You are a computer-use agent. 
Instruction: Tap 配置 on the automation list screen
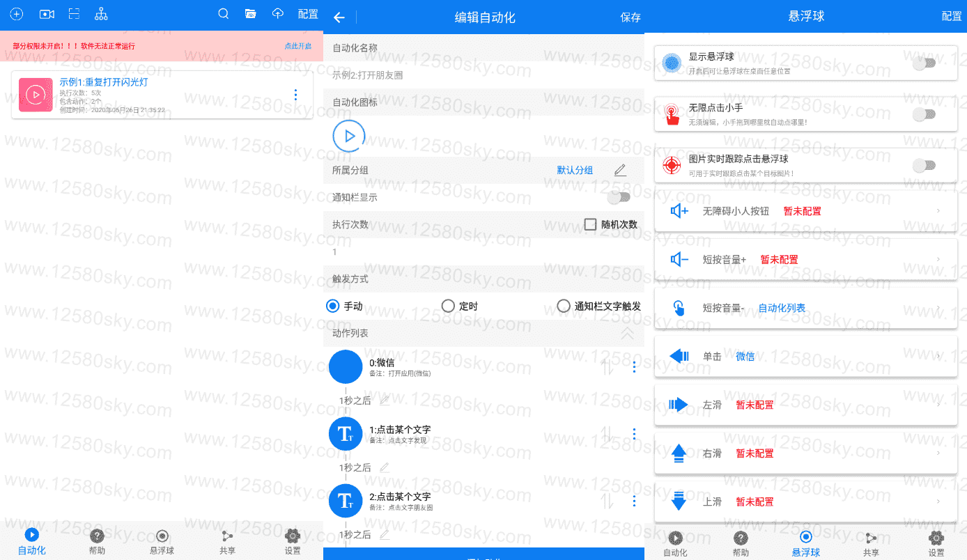pos(308,14)
